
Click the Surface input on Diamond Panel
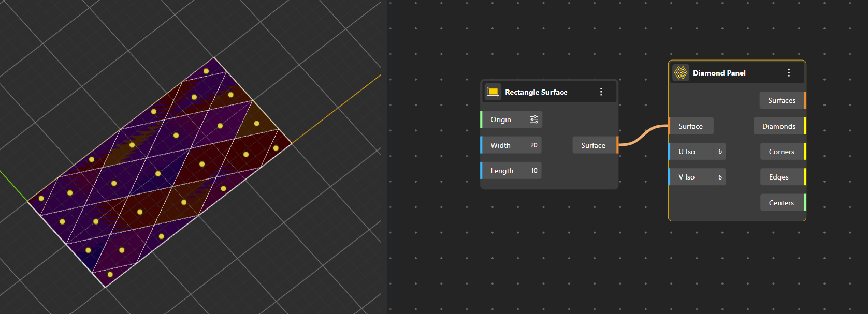[x=690, y=126]
